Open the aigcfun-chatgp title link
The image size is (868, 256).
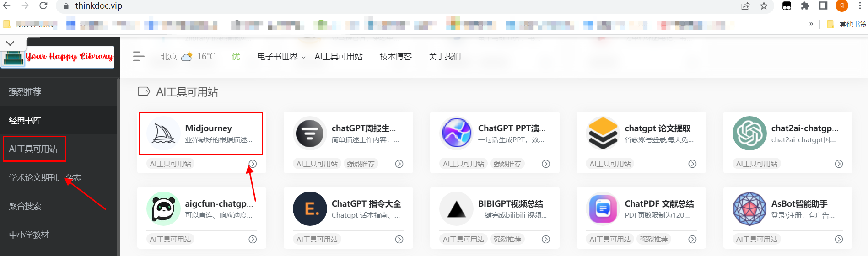point(219,204)
